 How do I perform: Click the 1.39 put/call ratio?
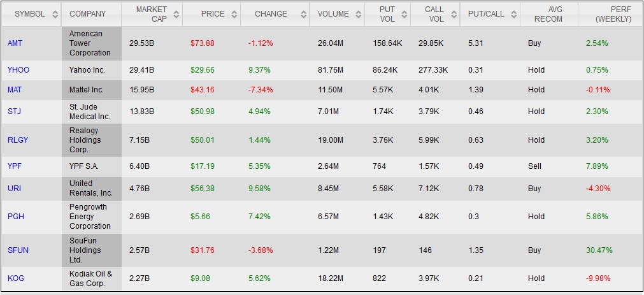coord(476,90)
